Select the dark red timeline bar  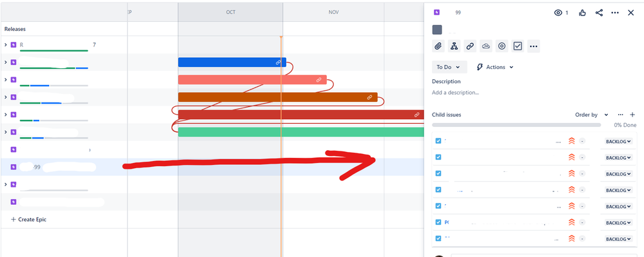(x=301, y=115)
